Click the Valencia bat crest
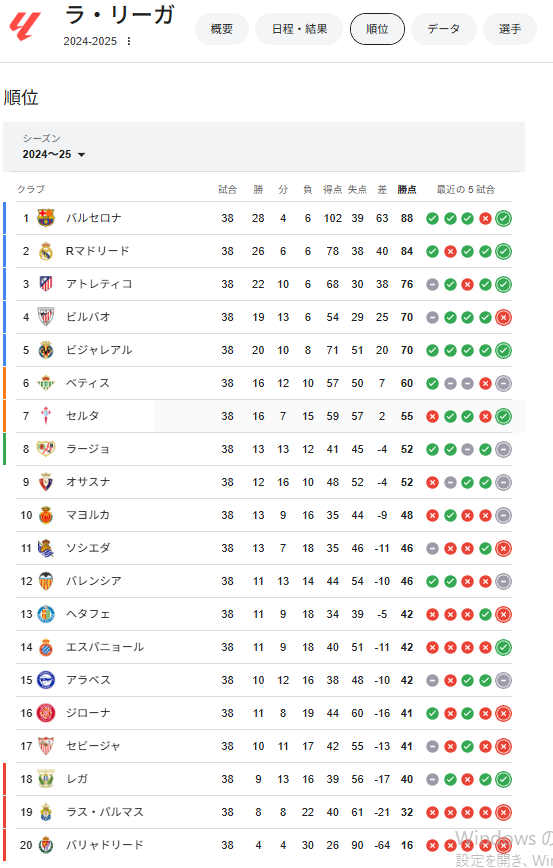The image size is (553, 868). [x=46, y=581]
